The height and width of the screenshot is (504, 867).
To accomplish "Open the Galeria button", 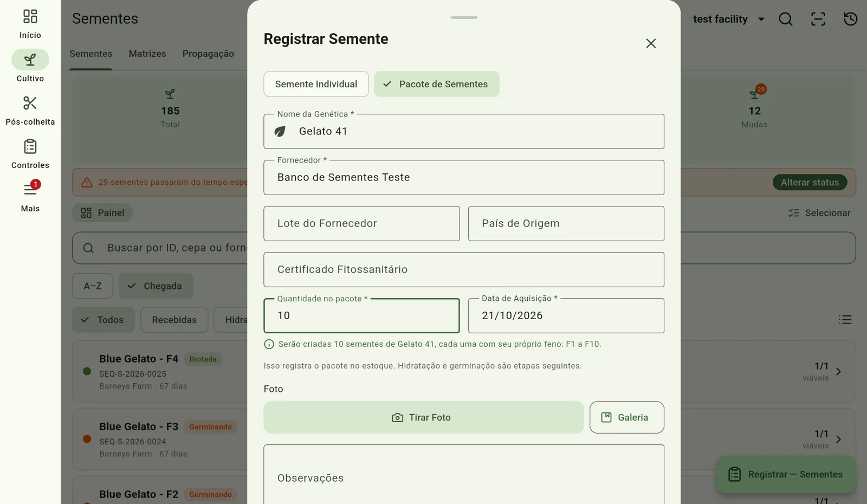I will coord(627,417).
